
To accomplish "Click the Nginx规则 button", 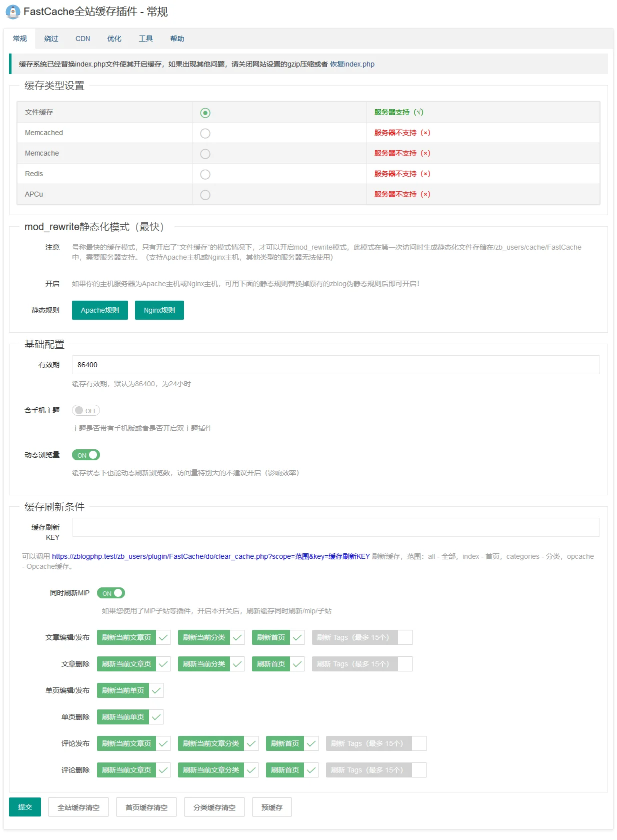I will click(159, 310).
